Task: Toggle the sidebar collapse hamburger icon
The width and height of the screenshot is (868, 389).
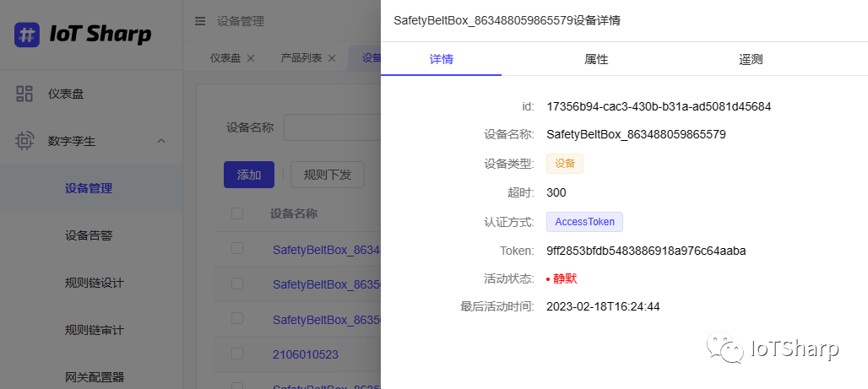Action: coord(200,22)
